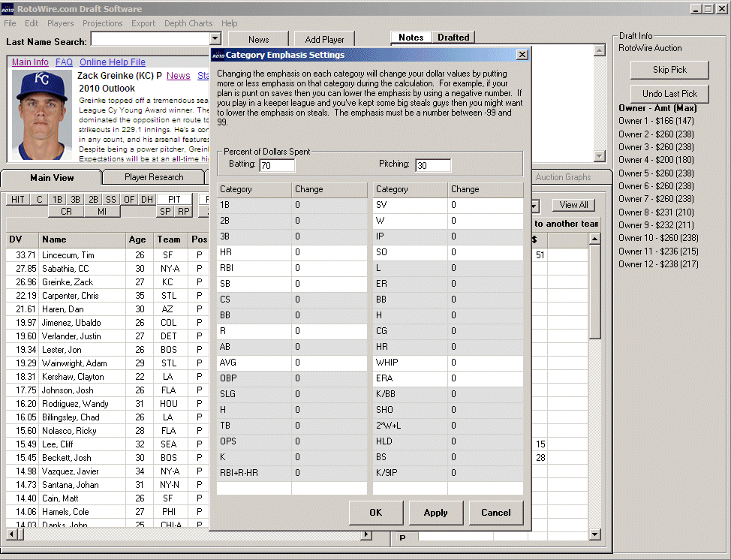The height and width of the screenshot is (560, 731).
Task: Click the Undo Last Pick button
Action: (x=669, y=93)
